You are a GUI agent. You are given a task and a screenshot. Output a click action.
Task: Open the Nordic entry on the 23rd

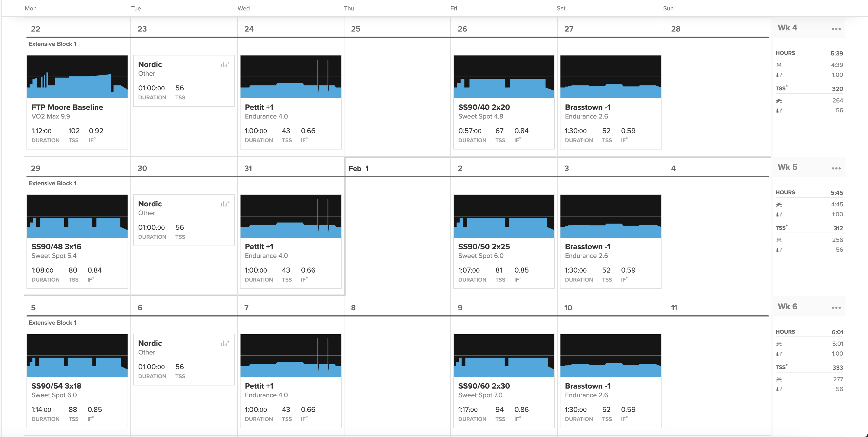tap(184, 81)
